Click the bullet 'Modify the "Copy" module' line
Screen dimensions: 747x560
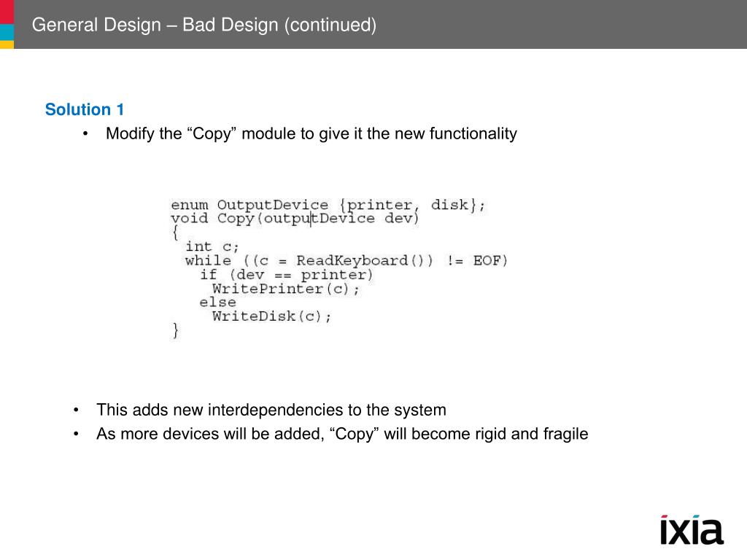[x=311, y=134]
